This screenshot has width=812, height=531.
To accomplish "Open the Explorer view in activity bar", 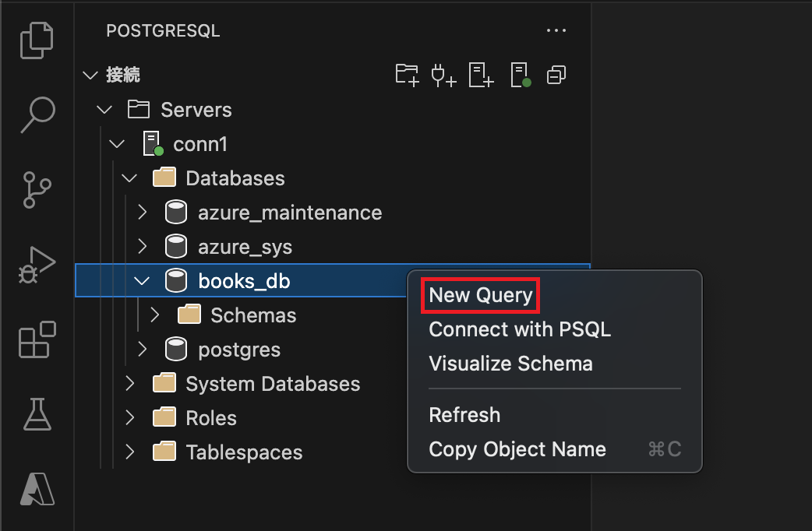I will click(37, 40).
